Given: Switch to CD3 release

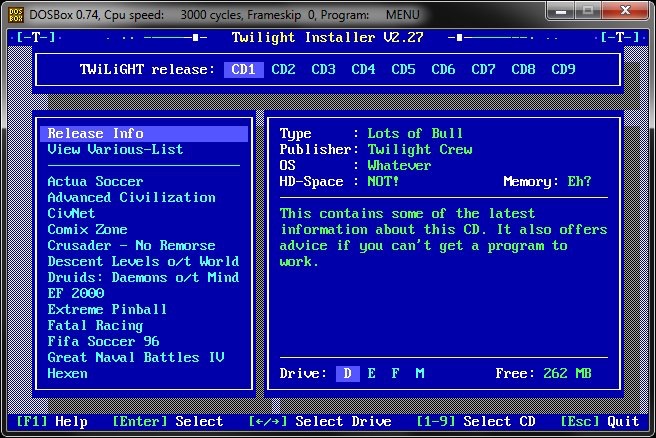Looking at the screenshot, I should (323, 69).
